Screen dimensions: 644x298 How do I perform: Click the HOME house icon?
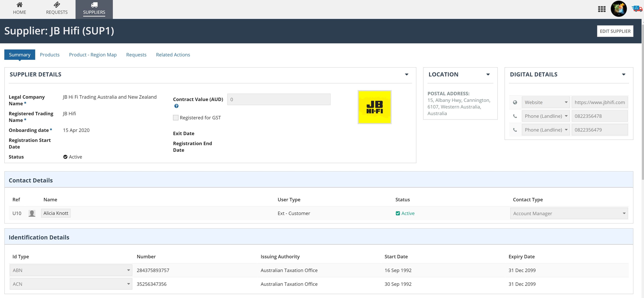pos(19,5)
